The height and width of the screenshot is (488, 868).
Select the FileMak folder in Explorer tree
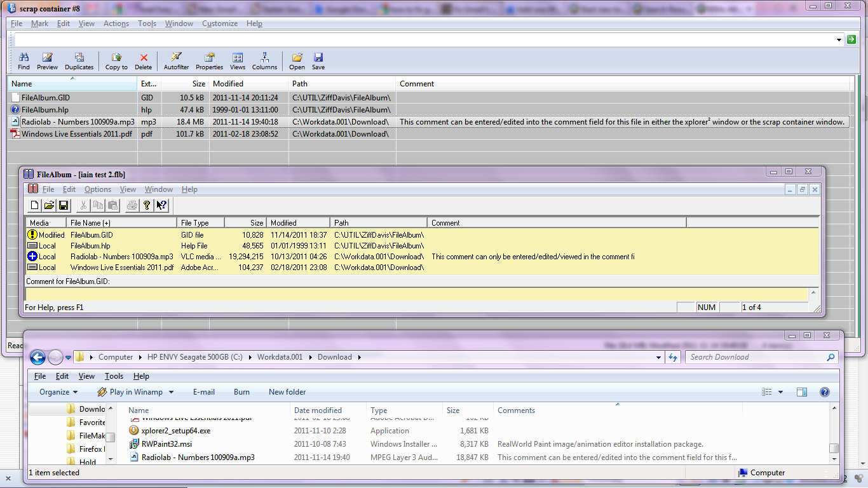click(86, 436)
